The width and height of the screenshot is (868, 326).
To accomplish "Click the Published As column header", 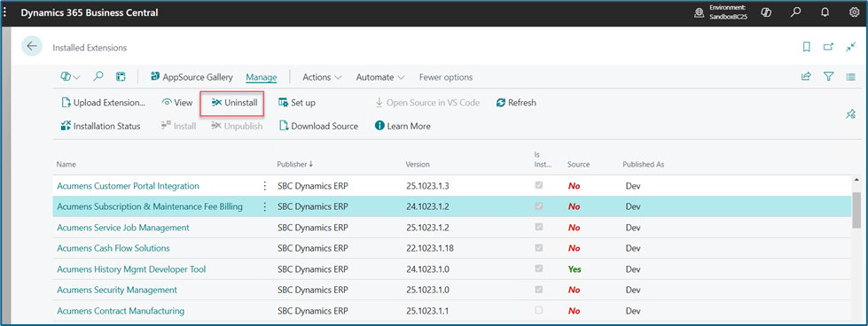I will [x=644, y=165].
